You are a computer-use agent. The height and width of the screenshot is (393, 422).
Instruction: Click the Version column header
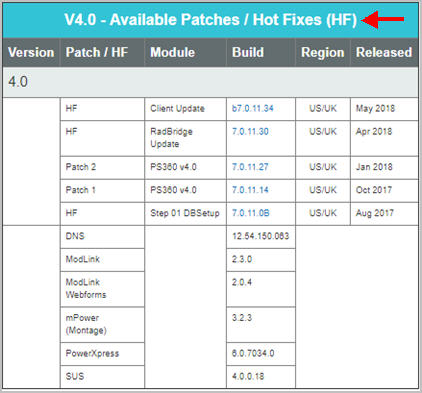[31, 53]
